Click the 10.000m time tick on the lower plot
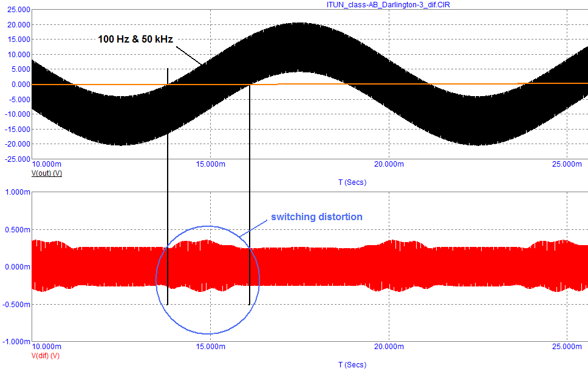 (47, 347)
